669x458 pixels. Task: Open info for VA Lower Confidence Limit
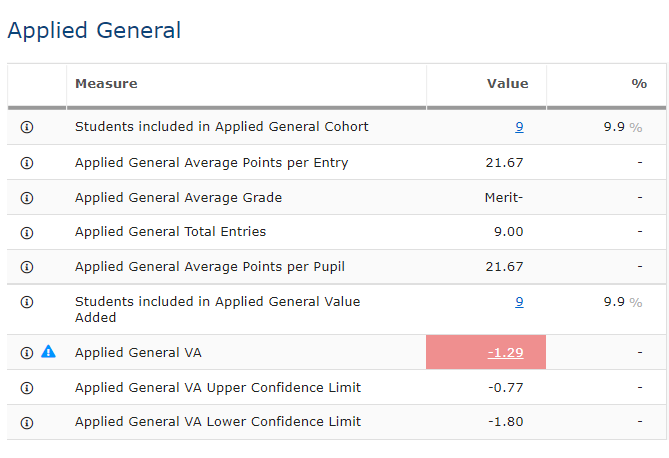point(27,422)
